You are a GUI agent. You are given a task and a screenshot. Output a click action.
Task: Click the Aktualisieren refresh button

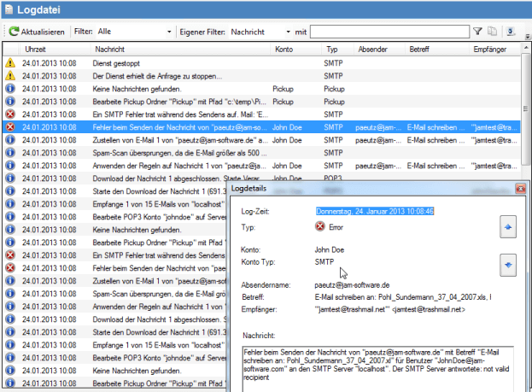(x=37, y=32)
